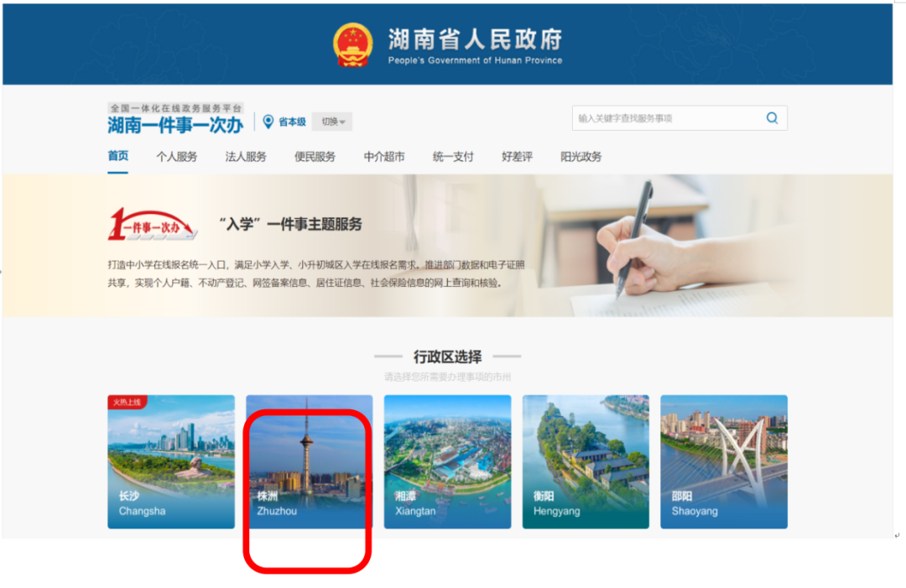
Task: Open the 阳光政务 tab
Action: click(x=581, y=157)
